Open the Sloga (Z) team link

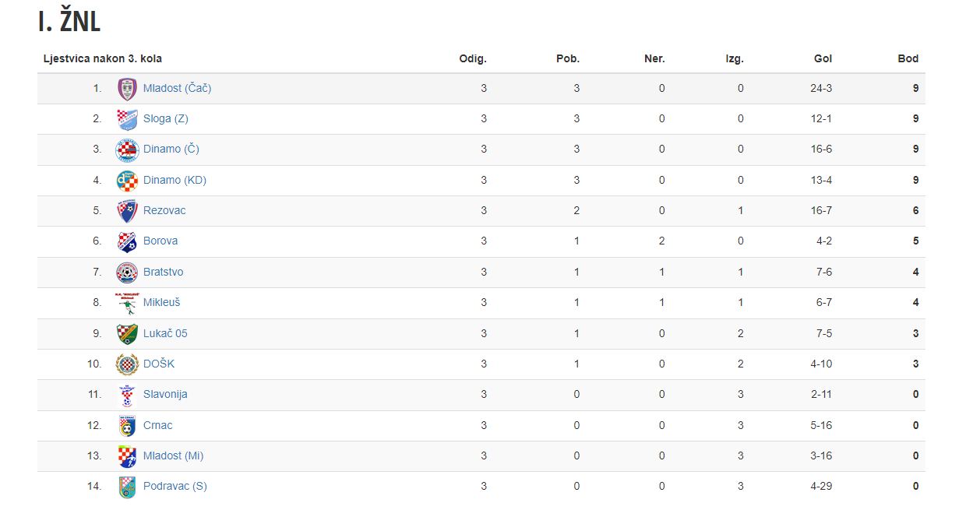(166, 118)
